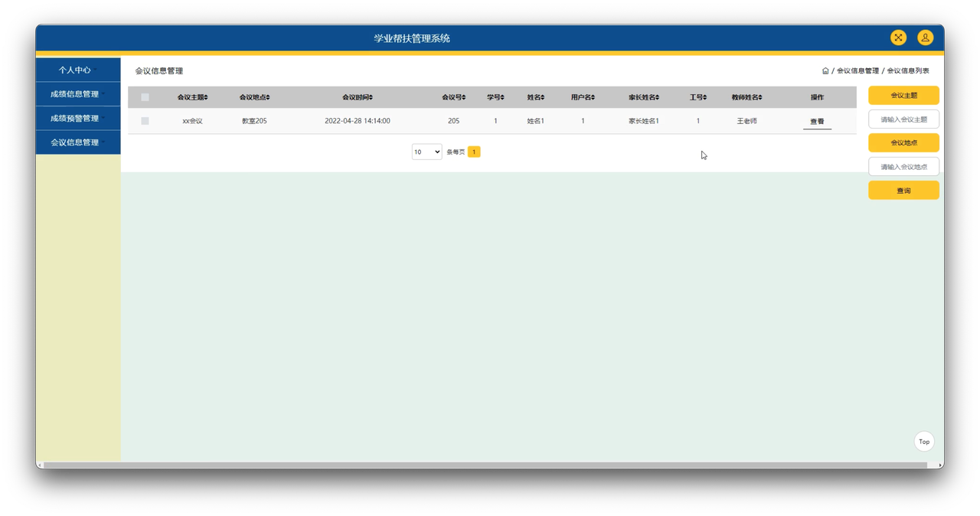Screen dimensions: 980x516
Task: Toggle the select-all checkbox in table header
Action: pyautogui.click(x=145, y=97)
